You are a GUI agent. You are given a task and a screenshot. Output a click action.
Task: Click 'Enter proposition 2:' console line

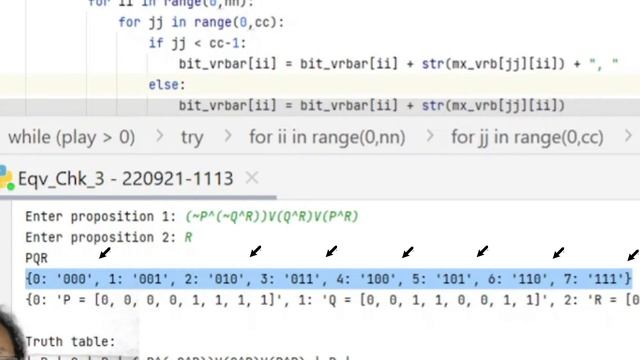click(109, 238)
